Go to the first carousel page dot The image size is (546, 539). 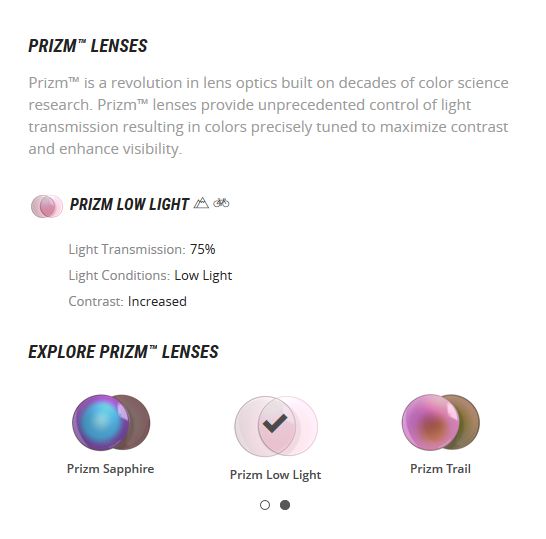[x=265, y=505]
